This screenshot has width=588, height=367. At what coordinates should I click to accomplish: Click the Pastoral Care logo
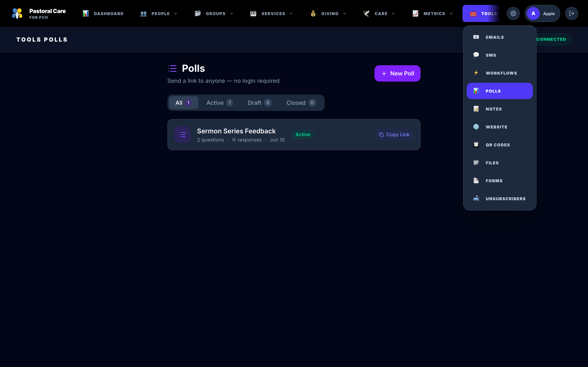[17, 14]
